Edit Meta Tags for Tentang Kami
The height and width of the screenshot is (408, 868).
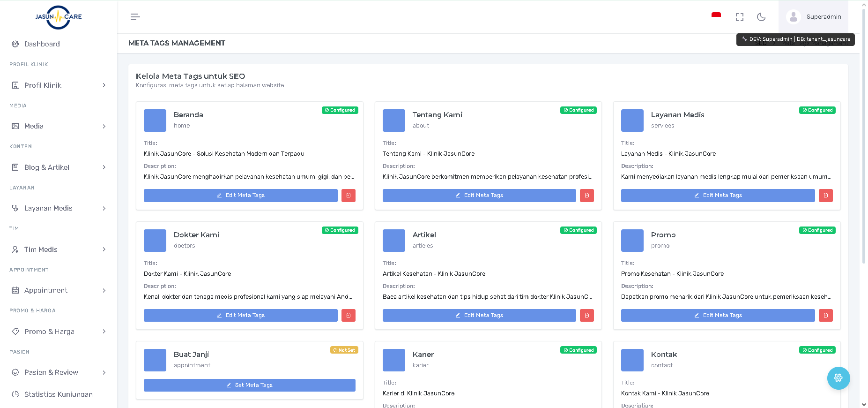coord(479,196)
